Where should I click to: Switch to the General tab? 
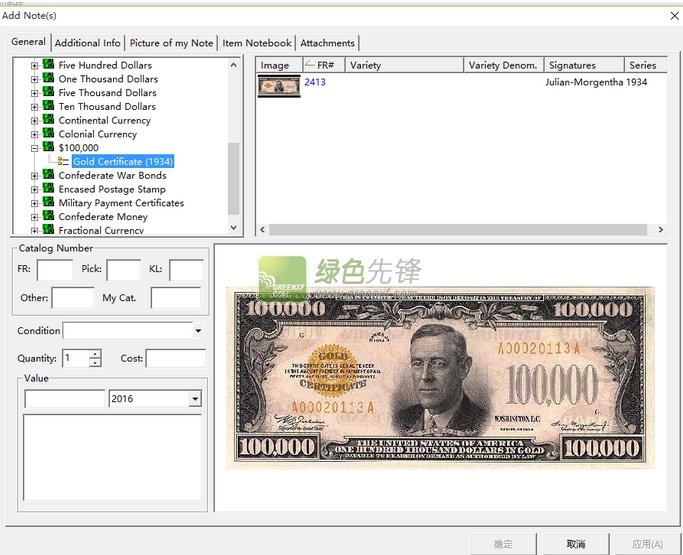tap(28, 42)
